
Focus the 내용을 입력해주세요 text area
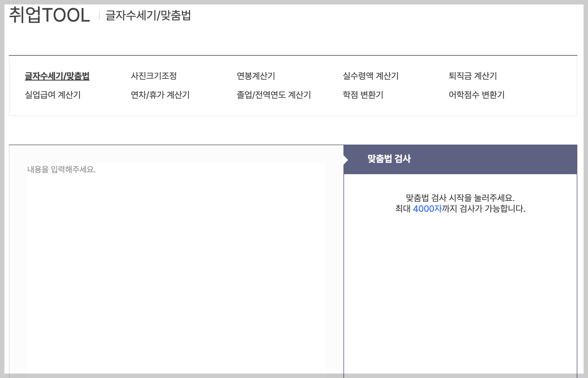click(176, 252)
